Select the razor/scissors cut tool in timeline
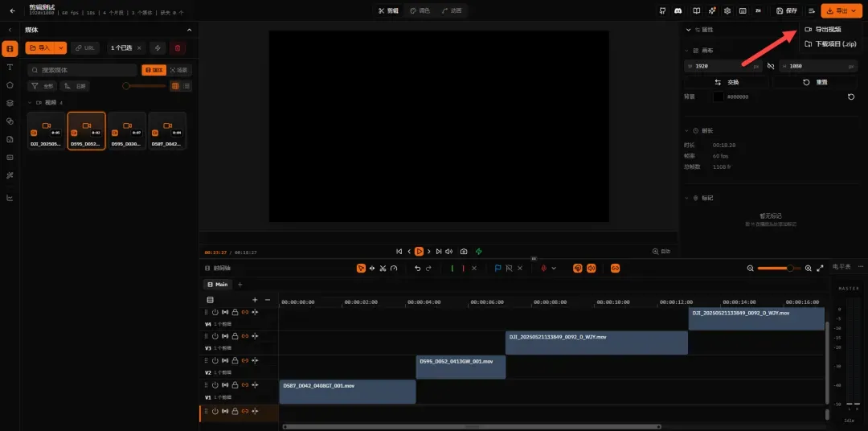The height and width of the screenshot is (431, 868). pos(383,268)
